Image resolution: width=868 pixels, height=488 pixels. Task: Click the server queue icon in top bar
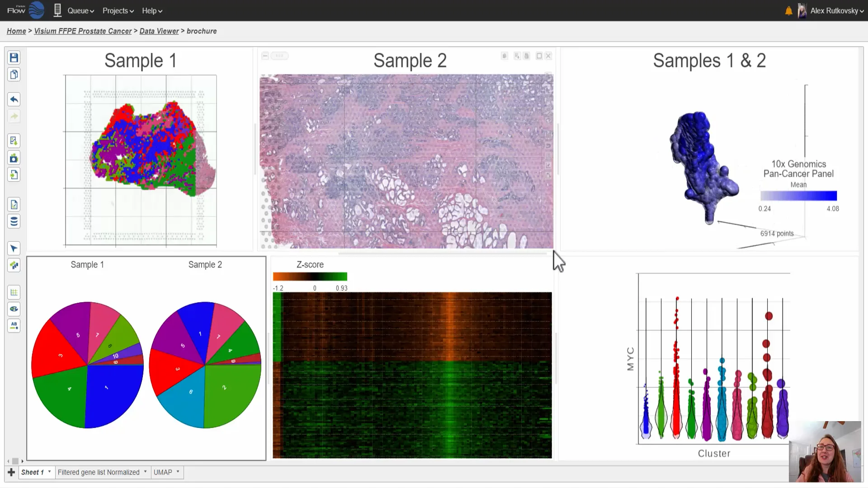point(57,10)
